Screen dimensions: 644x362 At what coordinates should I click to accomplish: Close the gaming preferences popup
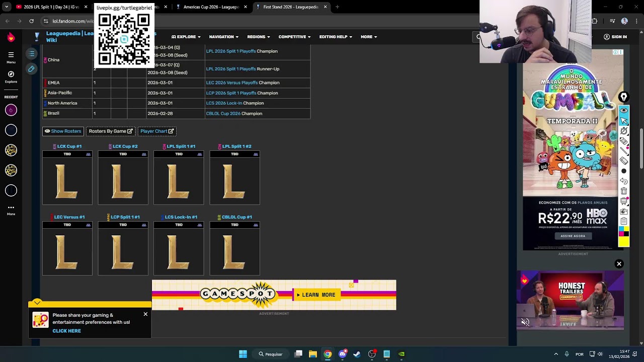pyautogui.click(x=145, y=314)
